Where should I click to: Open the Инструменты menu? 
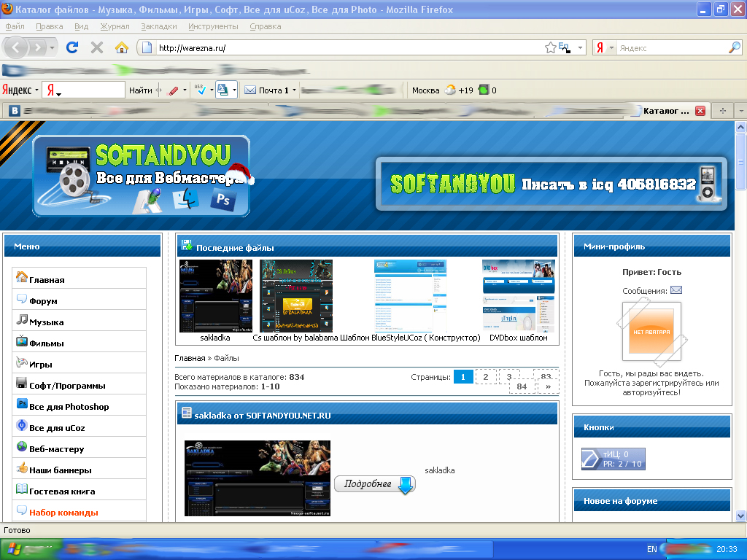(x=213, y=26)
